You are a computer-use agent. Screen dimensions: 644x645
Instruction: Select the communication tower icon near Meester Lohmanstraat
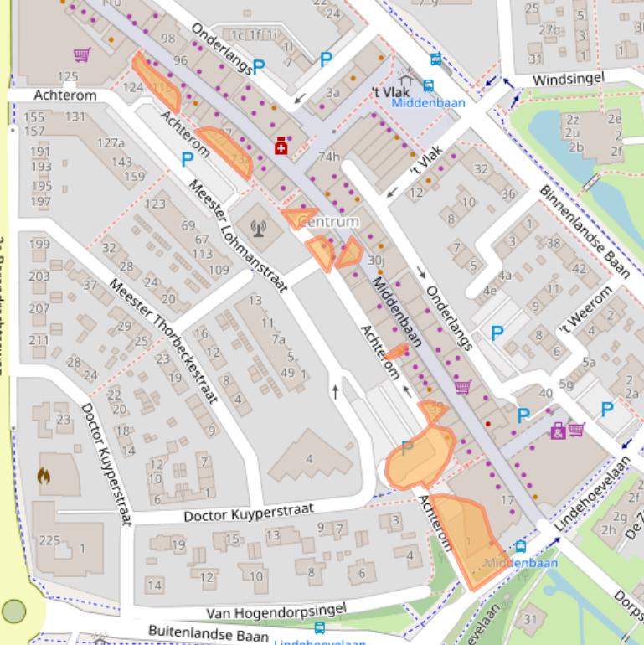259,227
